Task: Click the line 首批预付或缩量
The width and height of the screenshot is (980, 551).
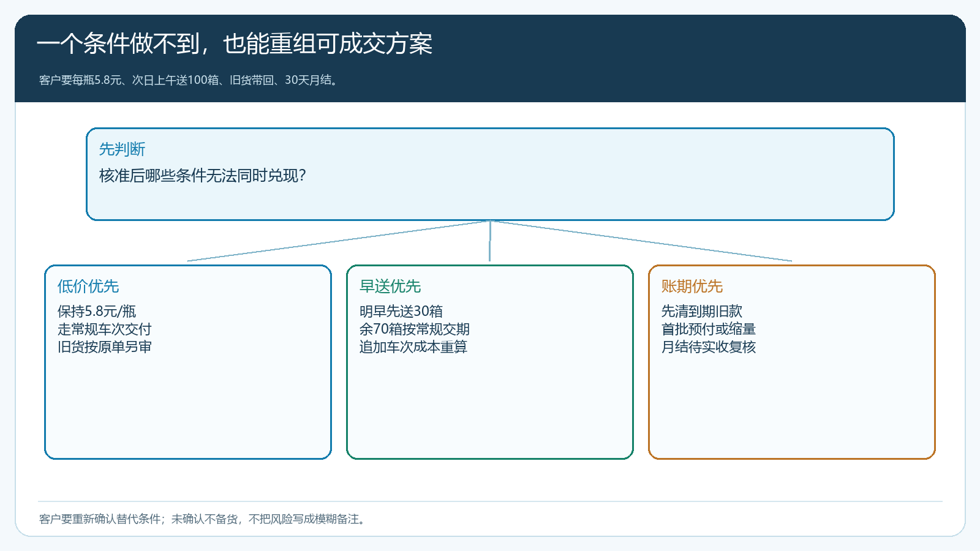Action: point(709,329)
